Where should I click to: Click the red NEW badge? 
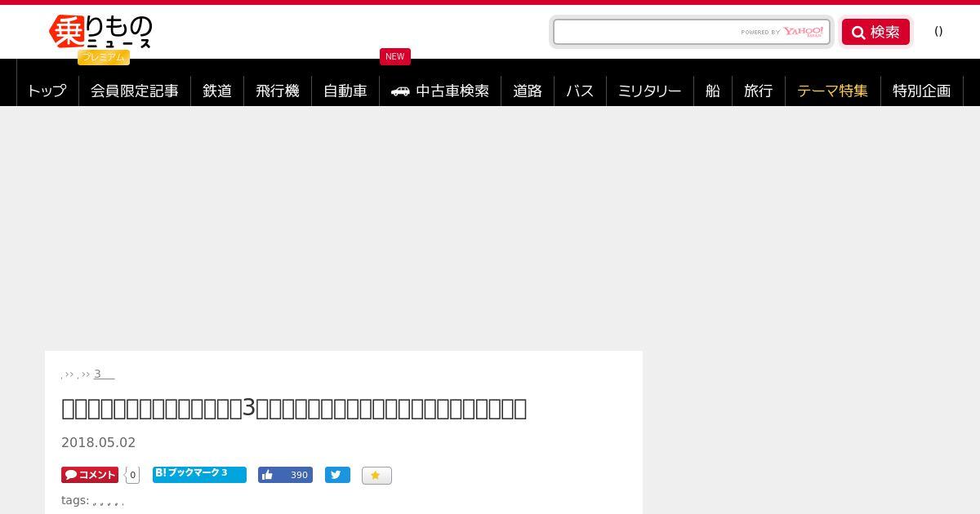[395, 56]
